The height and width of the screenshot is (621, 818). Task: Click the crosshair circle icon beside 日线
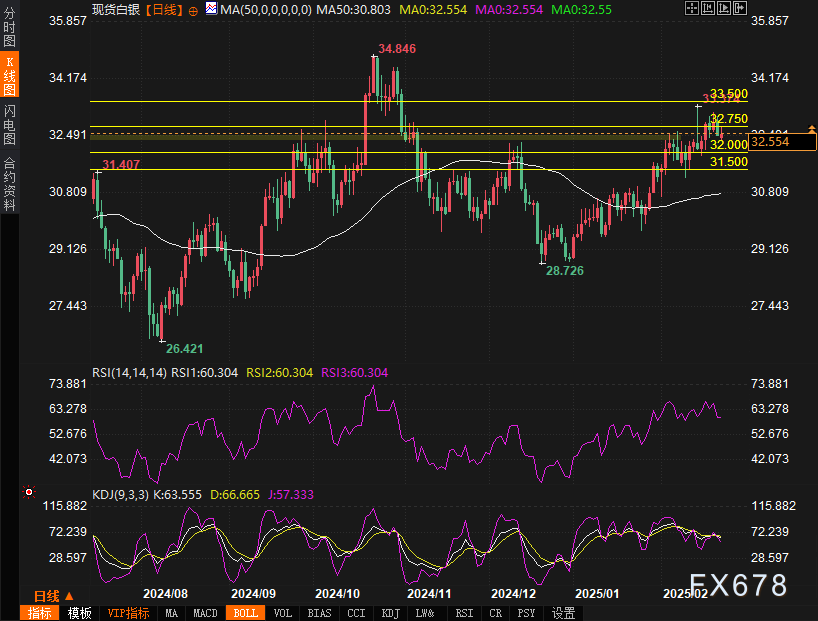click(x=193, y=9)
